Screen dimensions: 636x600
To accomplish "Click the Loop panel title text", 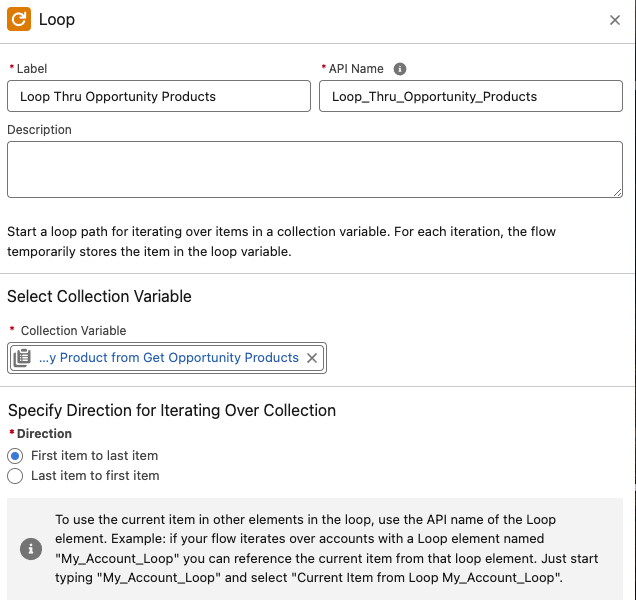I will (57, 19).
